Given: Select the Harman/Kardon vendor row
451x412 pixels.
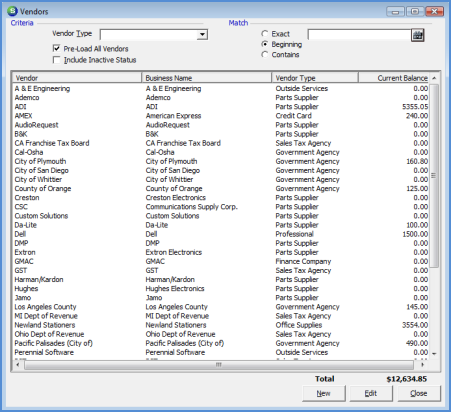Looking at the screenshot, I should tap(221, 280).
